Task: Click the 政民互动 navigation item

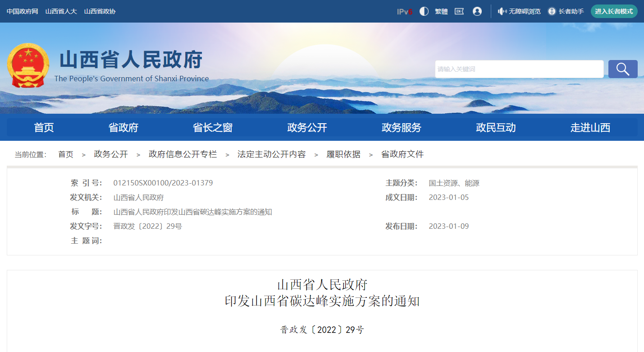Action: 496,128
